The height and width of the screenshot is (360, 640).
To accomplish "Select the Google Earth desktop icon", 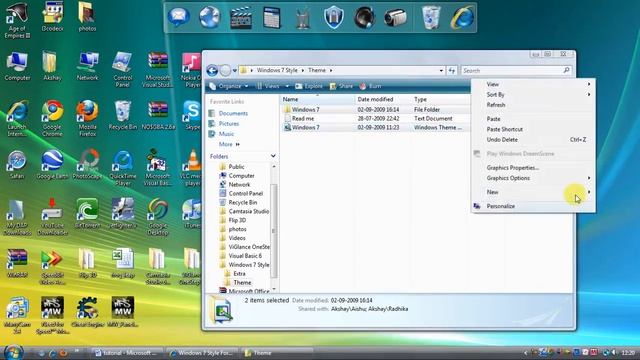I will click(52, 165).
